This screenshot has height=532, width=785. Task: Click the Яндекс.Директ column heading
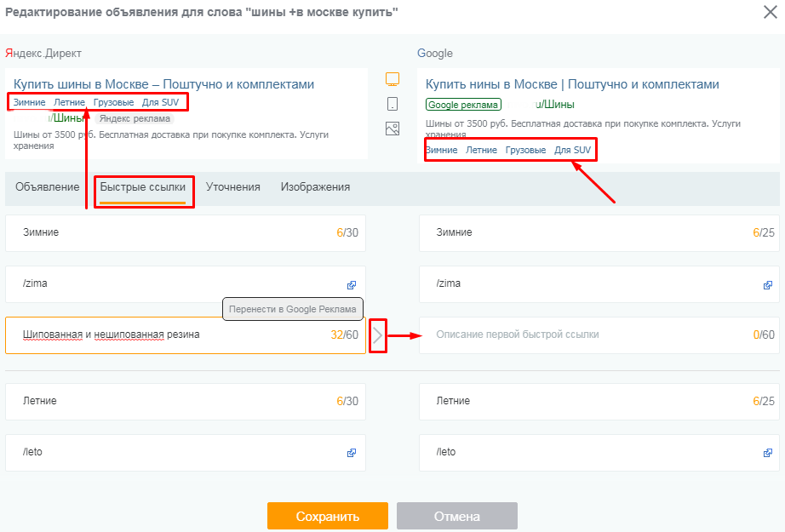(43, 54)
